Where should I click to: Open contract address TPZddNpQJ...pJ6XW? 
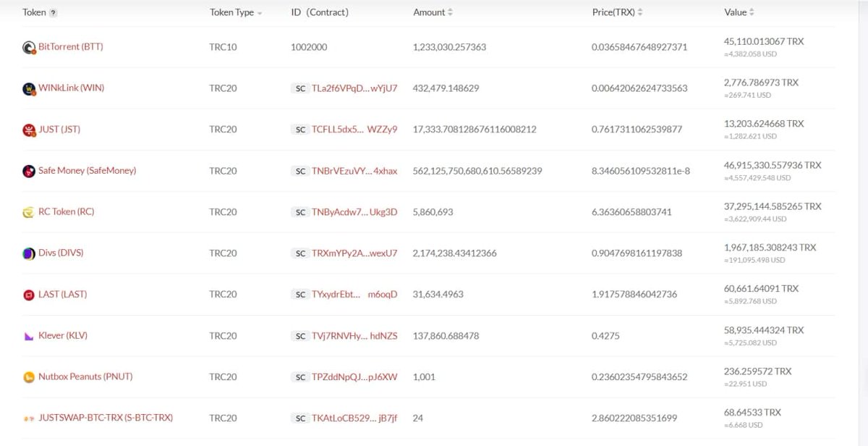[x=354, y=377]
